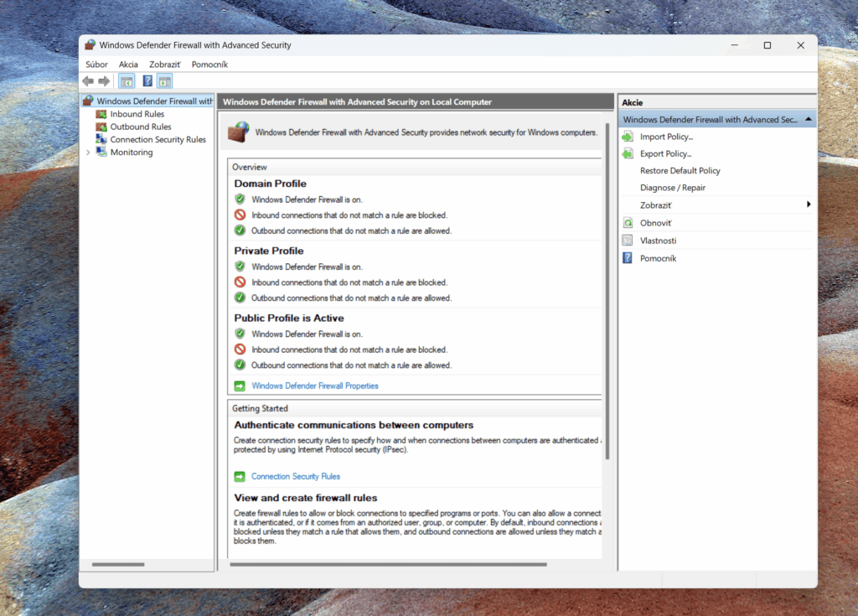Open the Zobraziť submenu arrow in Akcie
The image size is (858, 616).
click(x=809, y=204)
